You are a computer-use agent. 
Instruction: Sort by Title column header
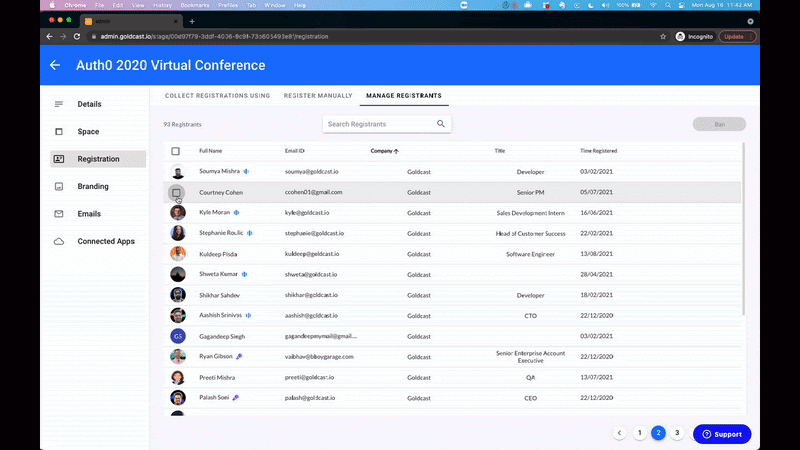tap(499, 151)
